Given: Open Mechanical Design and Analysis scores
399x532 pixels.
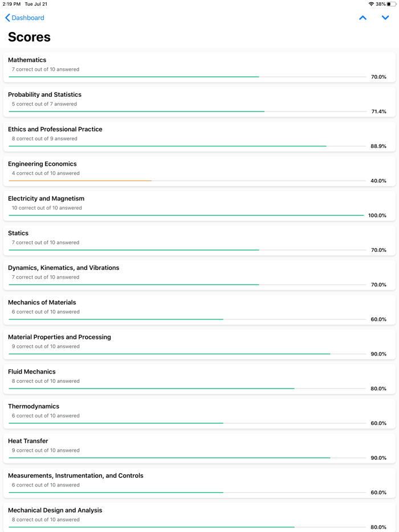Looking at the screenshot, I should tap(199, 518).
